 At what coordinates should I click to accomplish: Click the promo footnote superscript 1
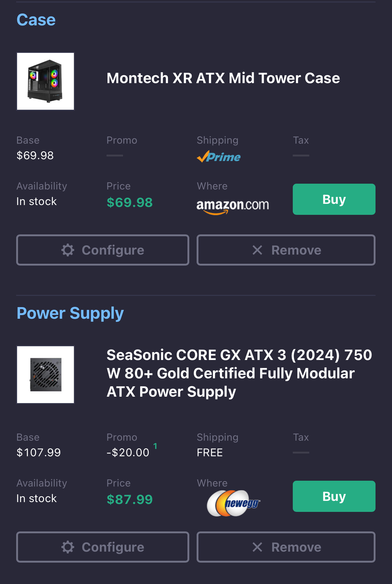pyautogui.click(x=155, y=446)
